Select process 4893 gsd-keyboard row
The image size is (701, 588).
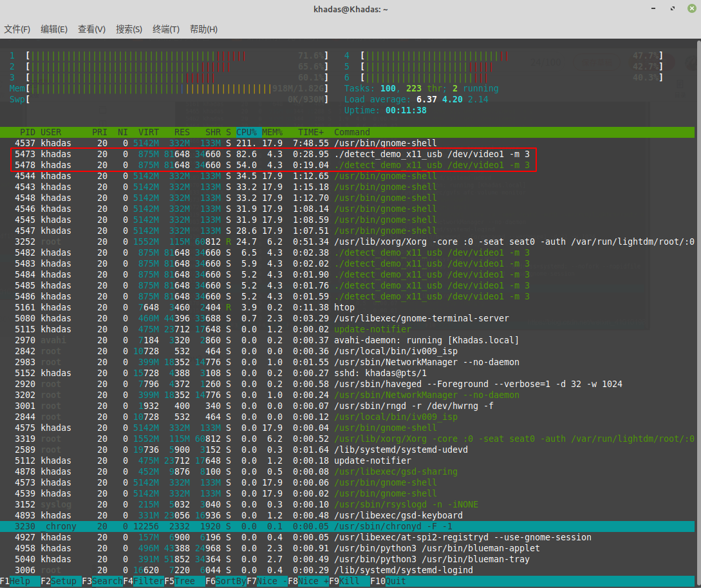click(x=348, y=516)
